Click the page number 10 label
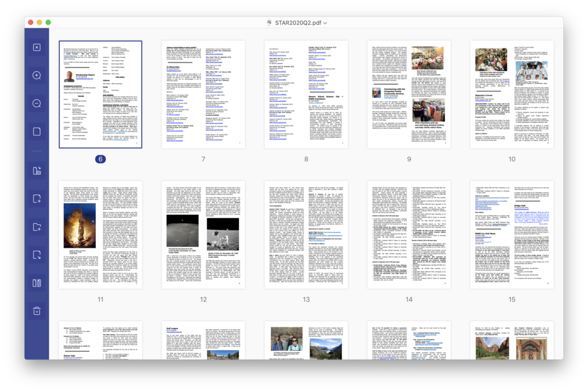Screen dimensions: 588x392 coord(512,159)
